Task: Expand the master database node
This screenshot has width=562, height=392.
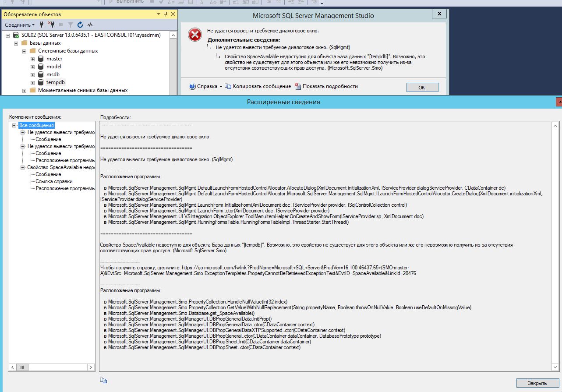Action: 32,59
